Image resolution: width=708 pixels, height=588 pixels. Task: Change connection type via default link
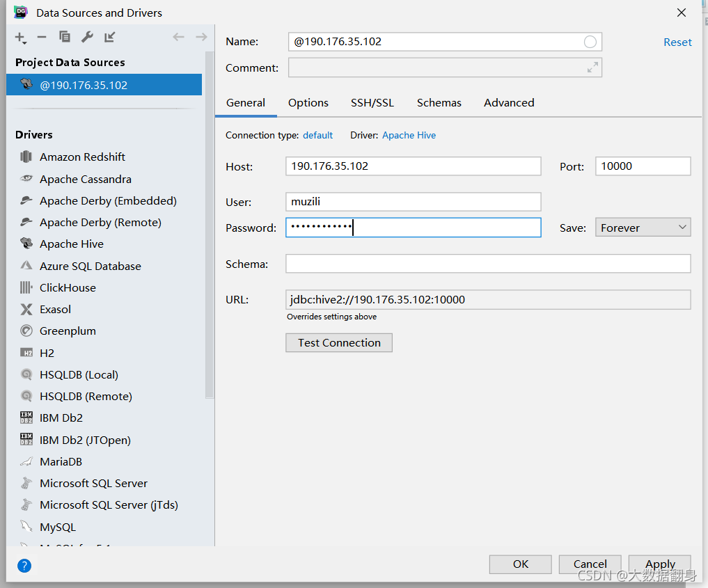[x=318, y=136]
